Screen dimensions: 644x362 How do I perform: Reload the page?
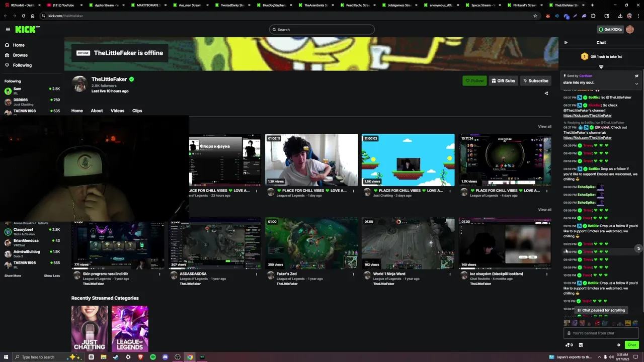click(23, 16)
